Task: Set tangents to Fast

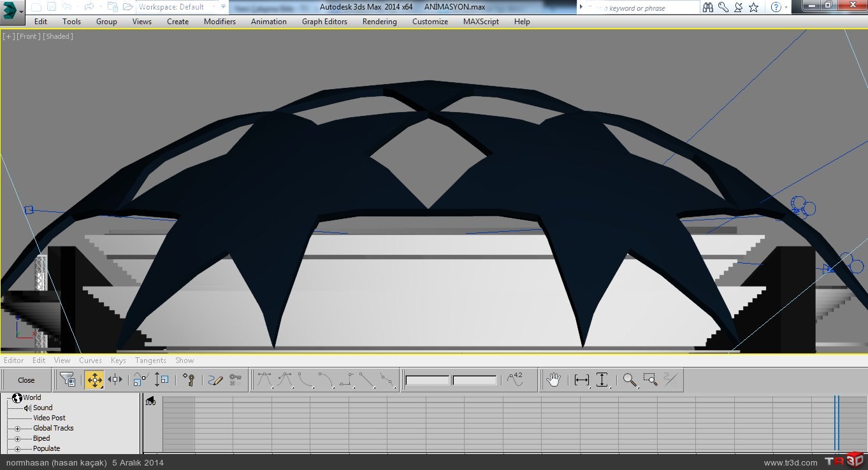Action: coord(306,380)
